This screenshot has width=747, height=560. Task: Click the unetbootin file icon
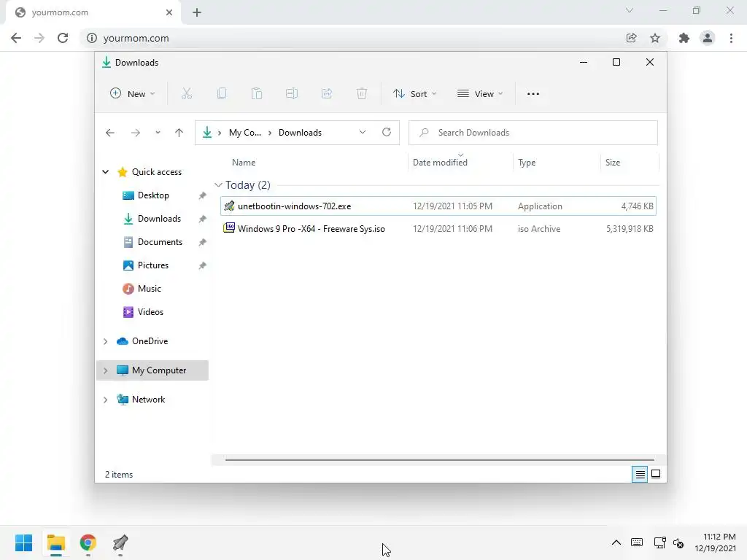coord(229,206)
